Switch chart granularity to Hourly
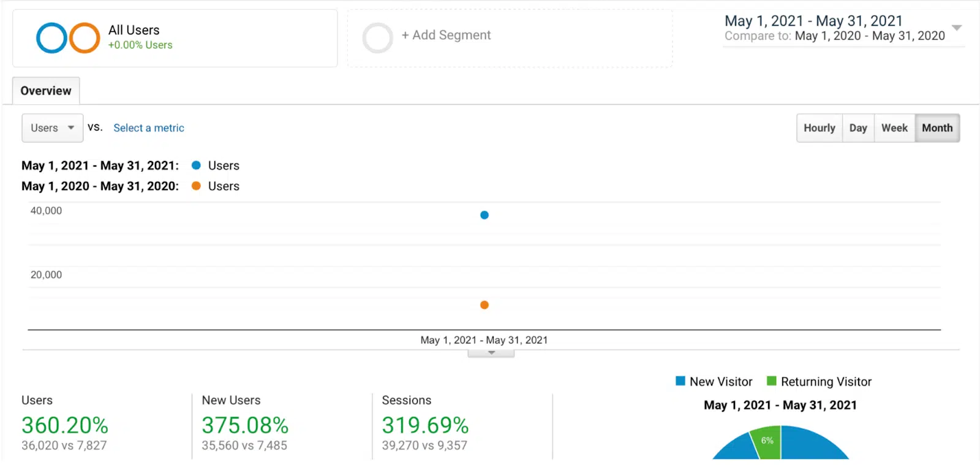The width and height of the screenshot is (980, 465). point(819,128)
